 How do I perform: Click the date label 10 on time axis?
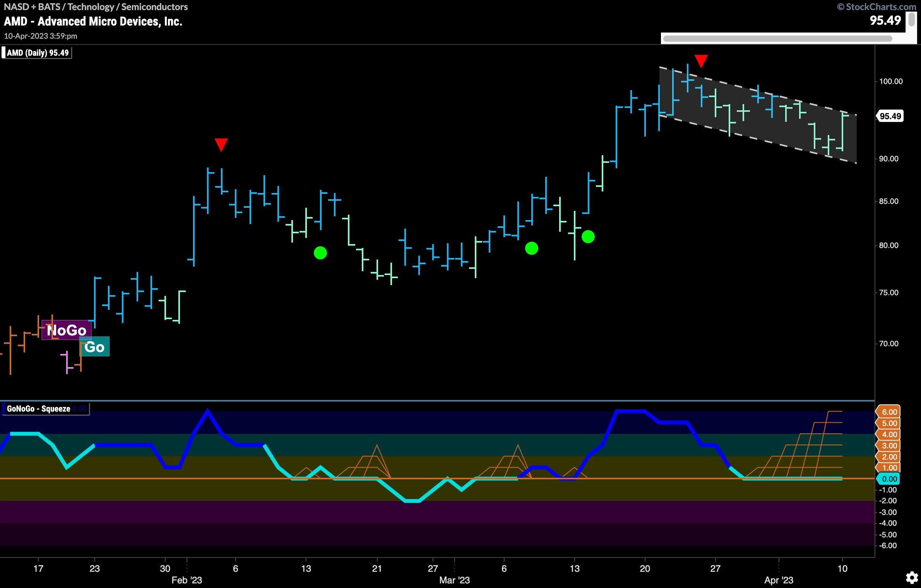[x=842, y=568]
